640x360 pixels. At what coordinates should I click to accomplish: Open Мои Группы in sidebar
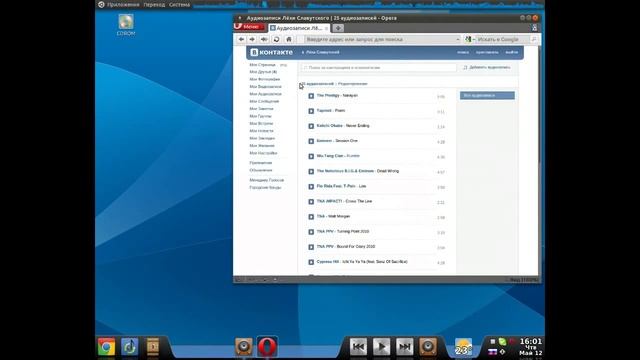click(260, 116)
